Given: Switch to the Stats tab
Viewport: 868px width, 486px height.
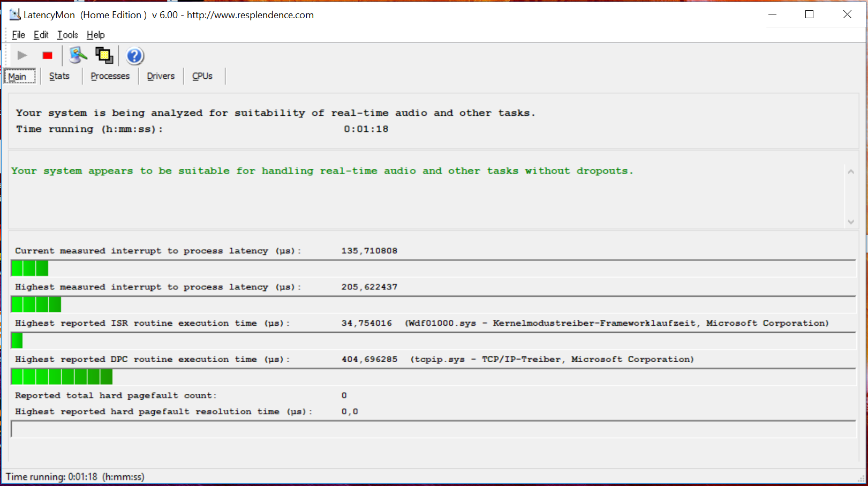Looking at the screenshot, I should (59, 76).
